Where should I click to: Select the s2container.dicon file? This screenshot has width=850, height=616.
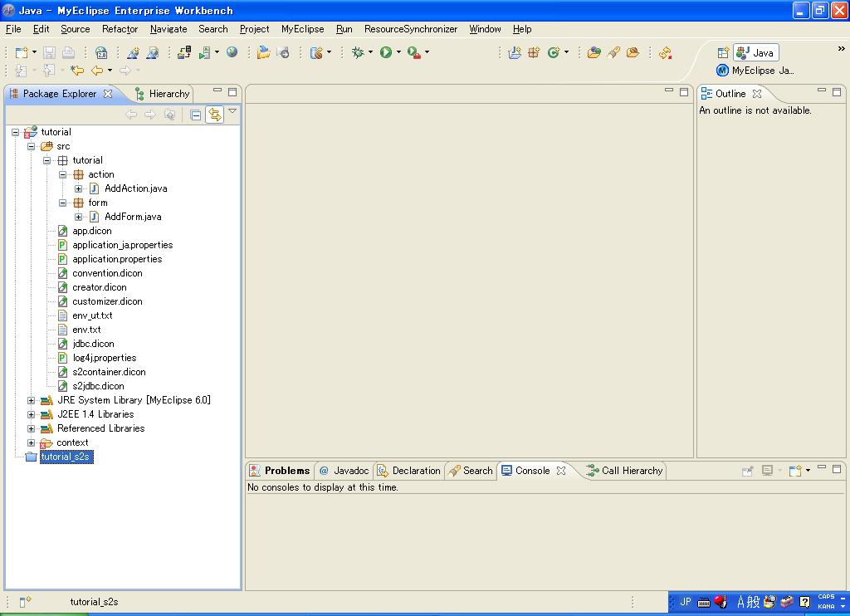click(x=109, y=372)
